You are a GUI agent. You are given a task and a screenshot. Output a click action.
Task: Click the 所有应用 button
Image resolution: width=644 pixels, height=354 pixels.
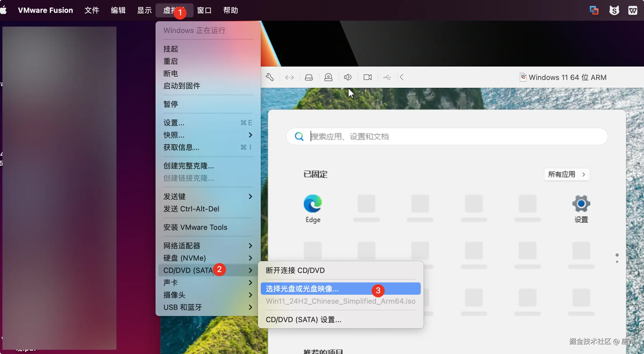567,174
